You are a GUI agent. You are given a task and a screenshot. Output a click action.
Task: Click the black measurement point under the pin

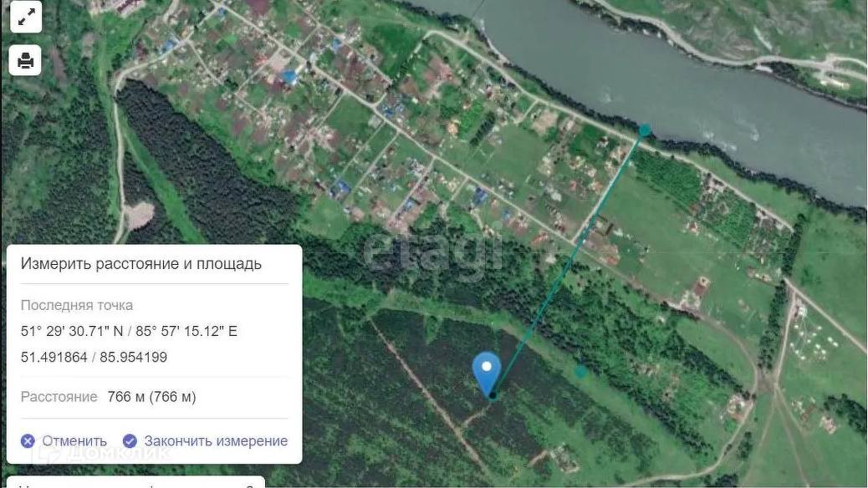point(493,395)
